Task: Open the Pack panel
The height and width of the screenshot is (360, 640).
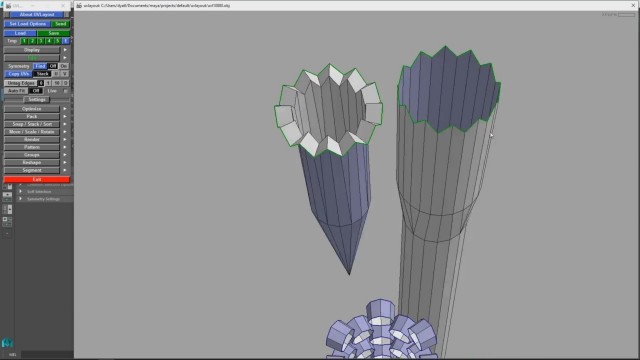Action: pyautogui.click(x=32, y=117)
